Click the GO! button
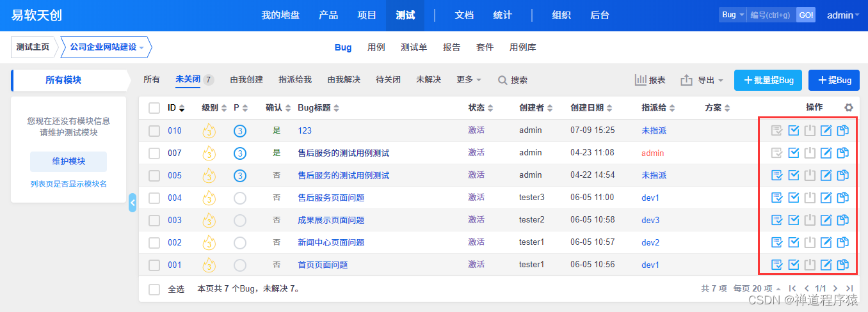The image size is (868, 312). pyautogui.click(x=806, y=15)
